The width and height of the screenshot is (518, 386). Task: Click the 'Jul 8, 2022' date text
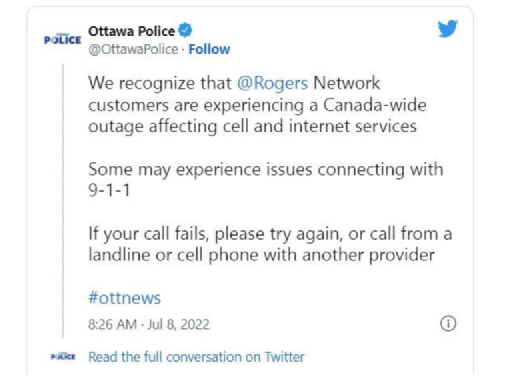[x=179, y=324]
